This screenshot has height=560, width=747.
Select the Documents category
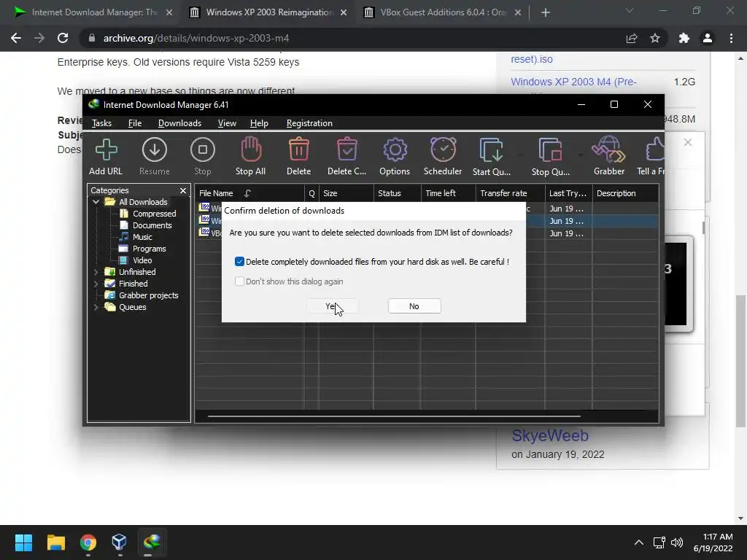[x=146, y=225]
